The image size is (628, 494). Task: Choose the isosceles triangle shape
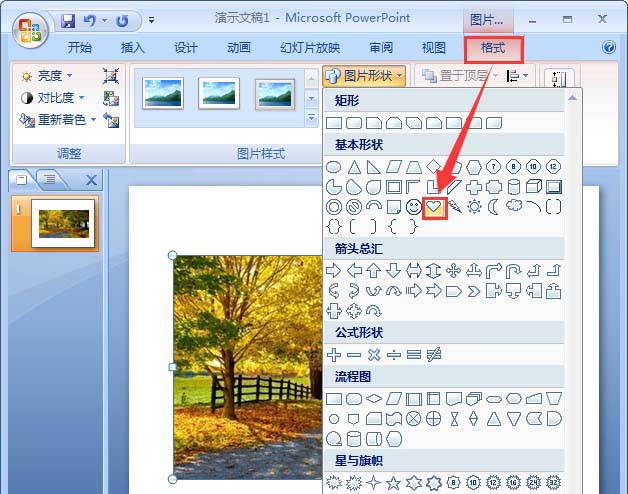[354, 167]
